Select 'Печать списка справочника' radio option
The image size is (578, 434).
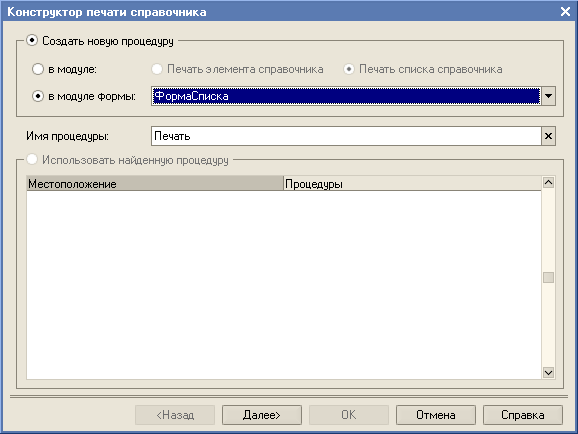pyautogui.click(x=349, y=69)
